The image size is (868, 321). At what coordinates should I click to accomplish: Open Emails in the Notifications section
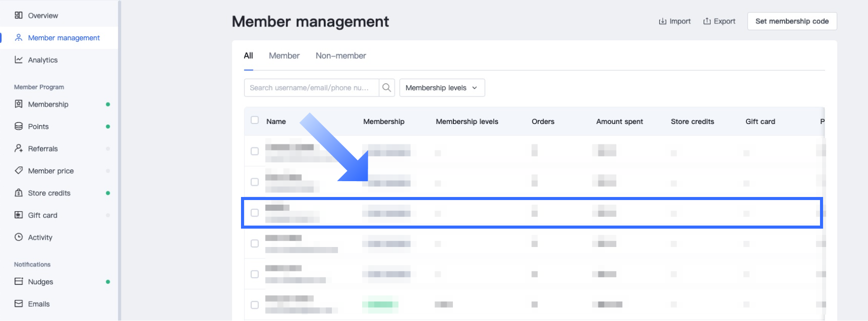coord(39,304)
